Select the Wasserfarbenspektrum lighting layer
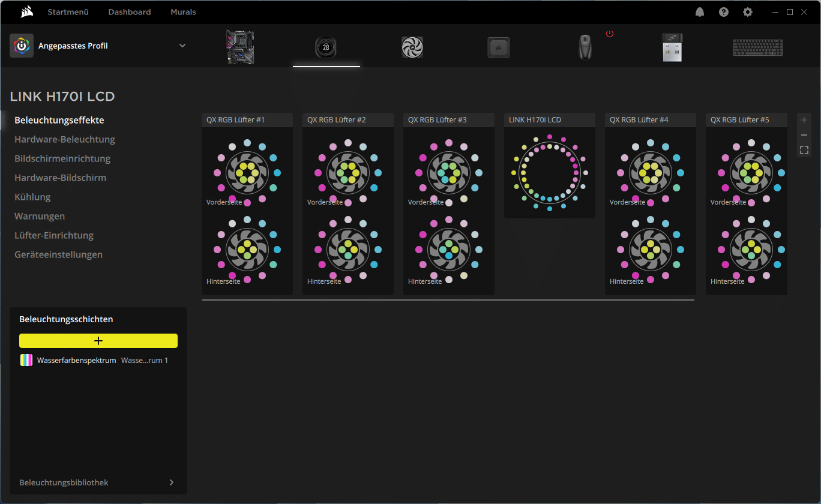 76,360
